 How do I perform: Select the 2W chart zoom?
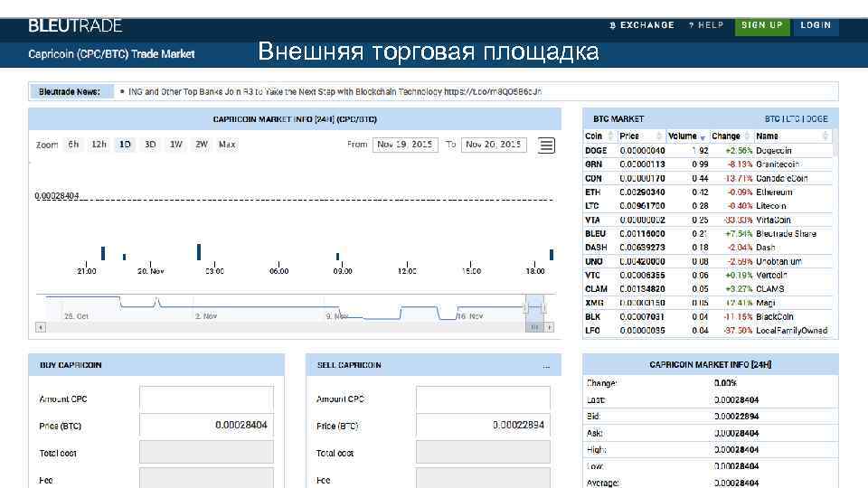coord(202,145)
